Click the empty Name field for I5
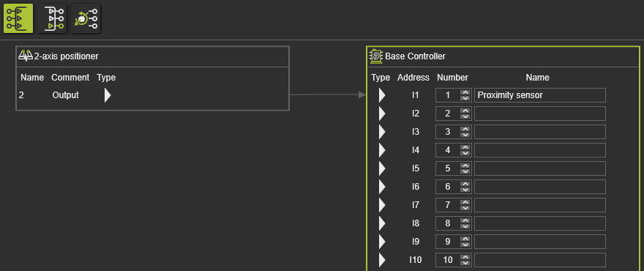The width and height of the screenshot is (644, 271). [x=539, y=168]
